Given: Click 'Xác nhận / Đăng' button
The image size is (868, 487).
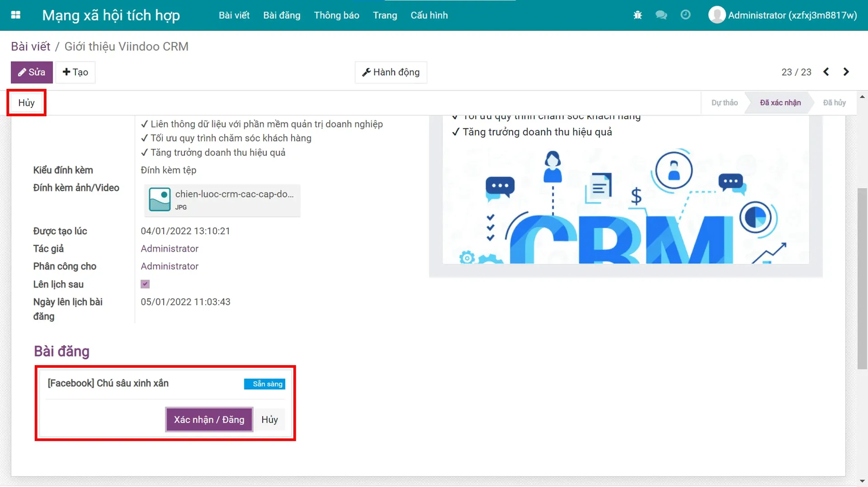Looking at the screenshot, I should (209, 419).
